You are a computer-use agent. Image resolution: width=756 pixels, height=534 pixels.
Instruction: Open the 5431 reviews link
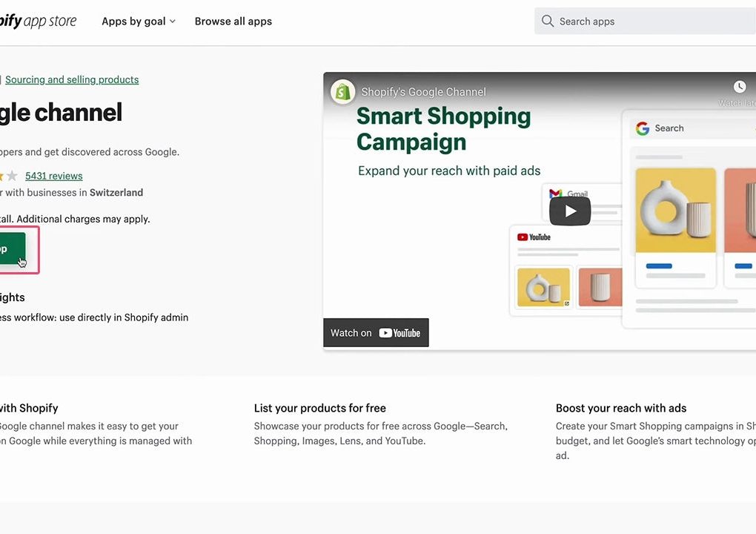tap(53, 176)
